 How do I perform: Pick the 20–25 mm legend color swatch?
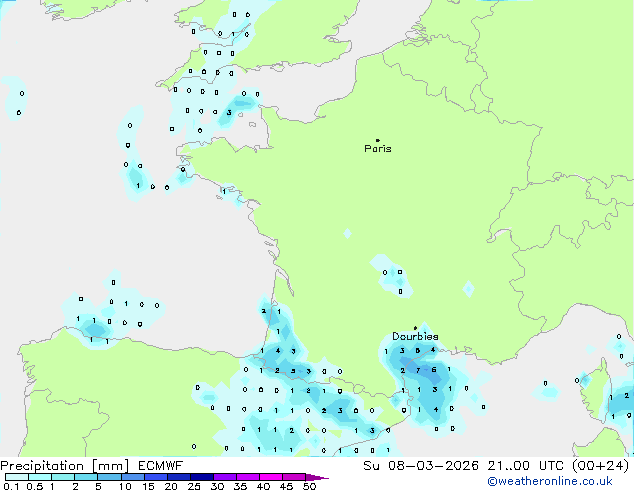tap(179, 477)
